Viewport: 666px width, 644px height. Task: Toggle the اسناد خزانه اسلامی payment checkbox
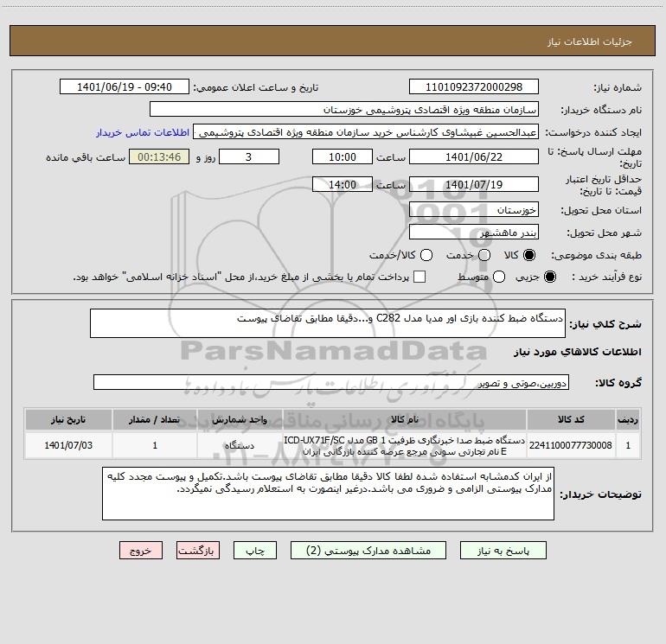pyautogui.click(x=419, y=277)
